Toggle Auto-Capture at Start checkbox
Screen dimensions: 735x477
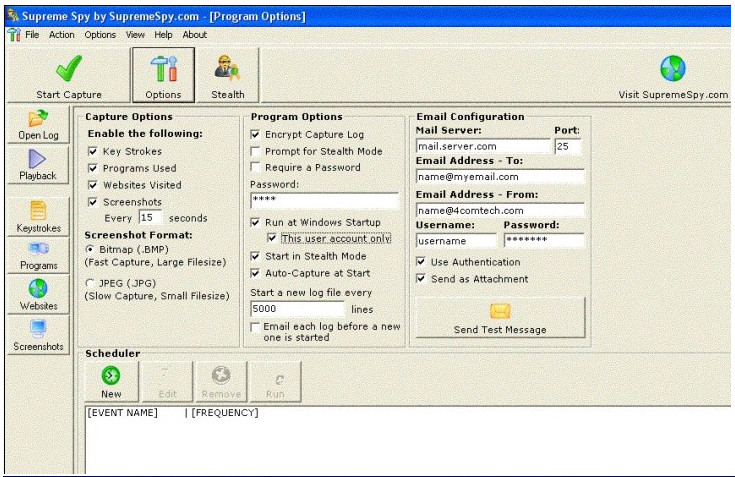[255, 273]
